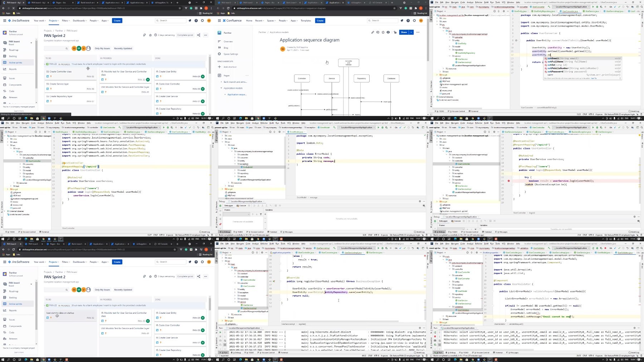Star the Application sequence diagram page
The image size is (644, 362).
[x=383, y=32]
